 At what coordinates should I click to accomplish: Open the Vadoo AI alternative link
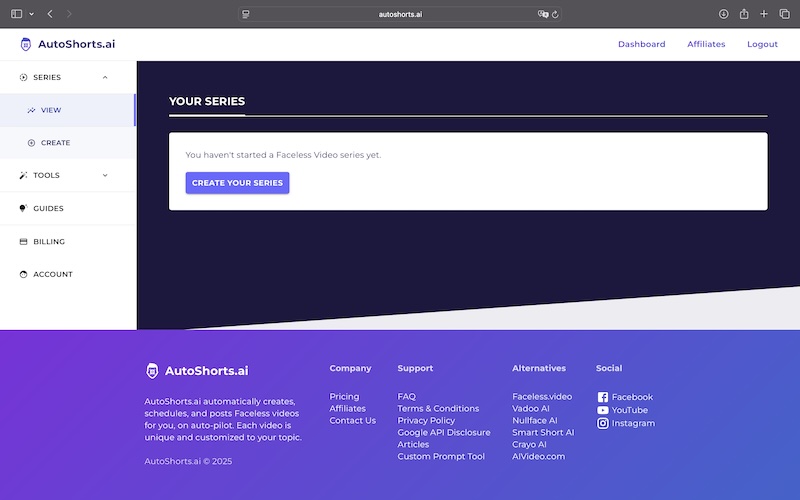531,409
